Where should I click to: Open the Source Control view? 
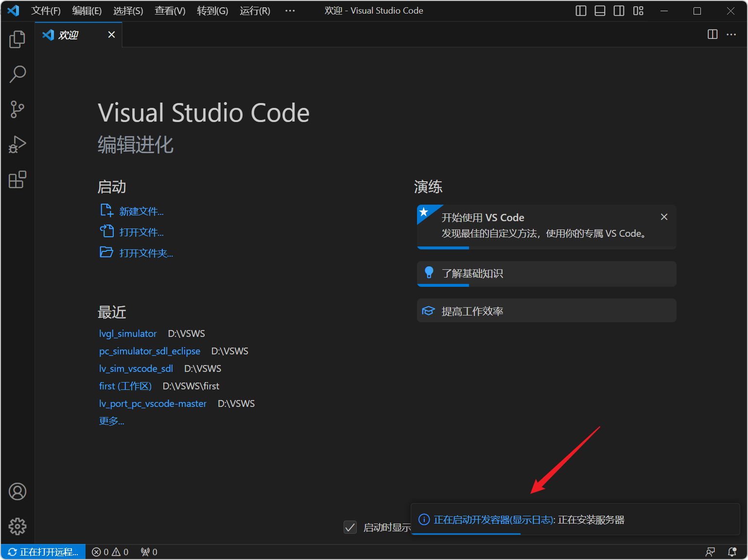tap(17, 109)
